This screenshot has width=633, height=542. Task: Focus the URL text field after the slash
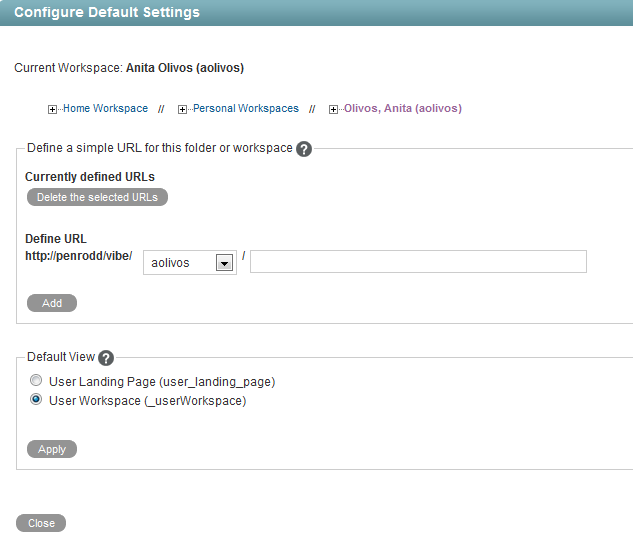(x=418, y=262)
